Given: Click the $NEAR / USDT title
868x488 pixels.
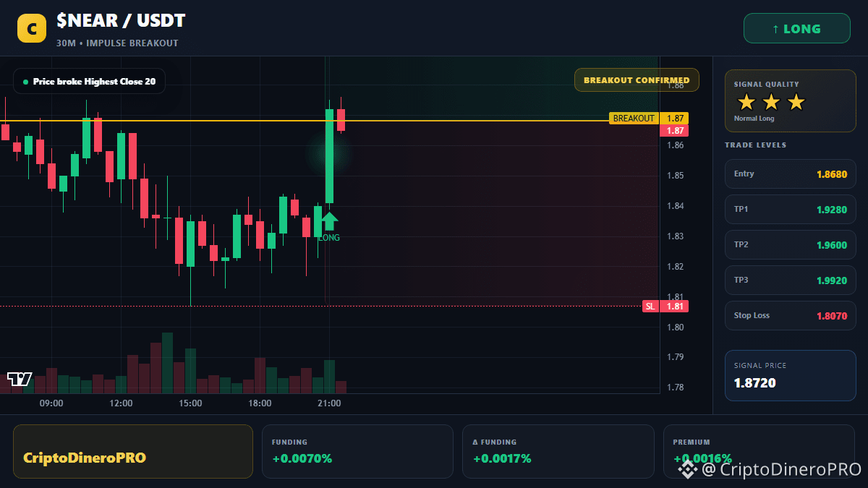Looking at the screenshot, I should pos(121,22).
